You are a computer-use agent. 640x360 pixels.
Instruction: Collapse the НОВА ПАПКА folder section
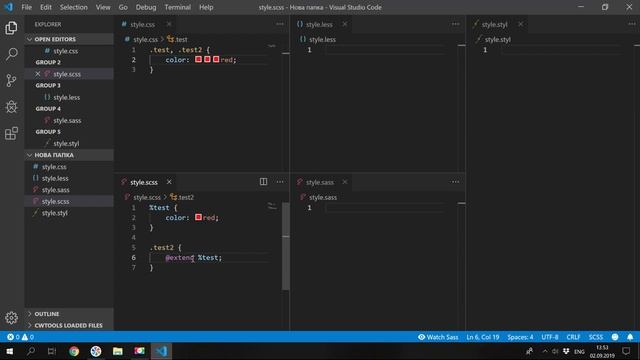[x=69, y=155]
